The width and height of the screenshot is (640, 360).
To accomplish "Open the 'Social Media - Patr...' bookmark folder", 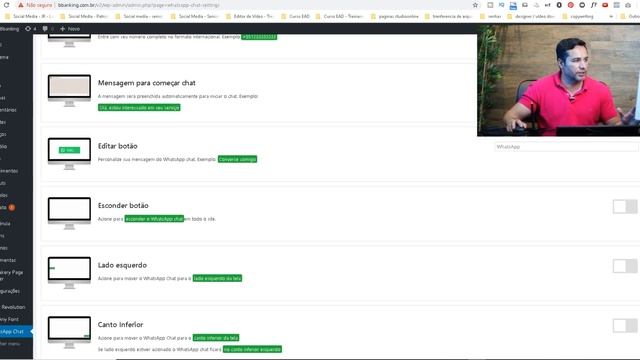I will pyautogui.click(x=84, y=16).
